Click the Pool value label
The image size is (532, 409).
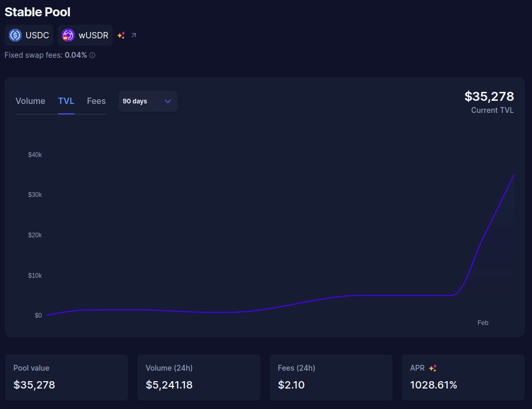click(31, 368)
